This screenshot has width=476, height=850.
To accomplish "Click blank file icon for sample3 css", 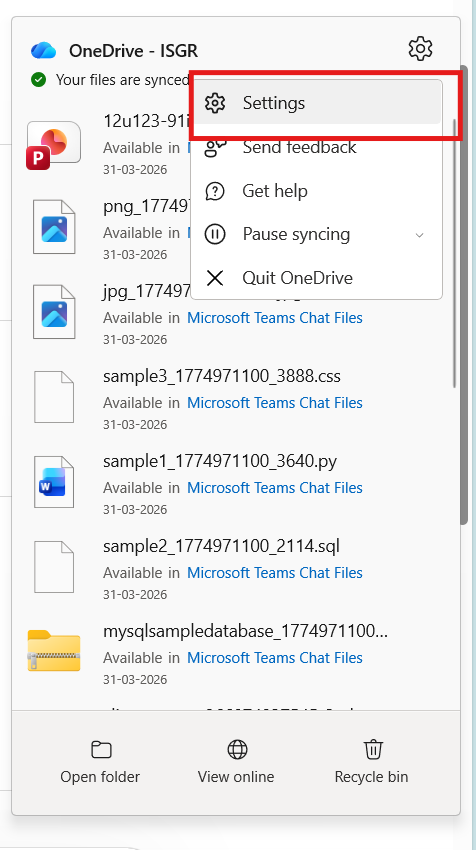I will point(54,397).
